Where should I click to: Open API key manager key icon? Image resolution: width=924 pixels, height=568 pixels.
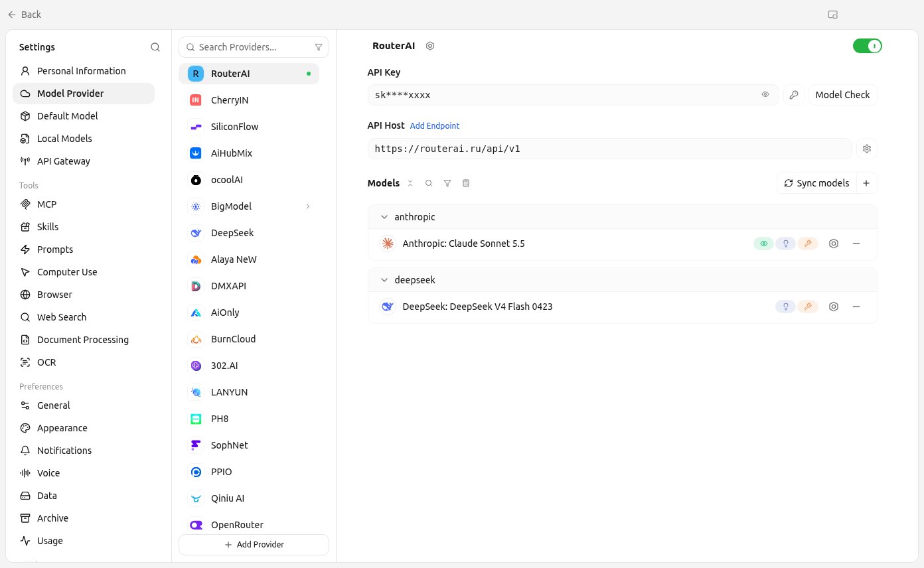point(794,95)
